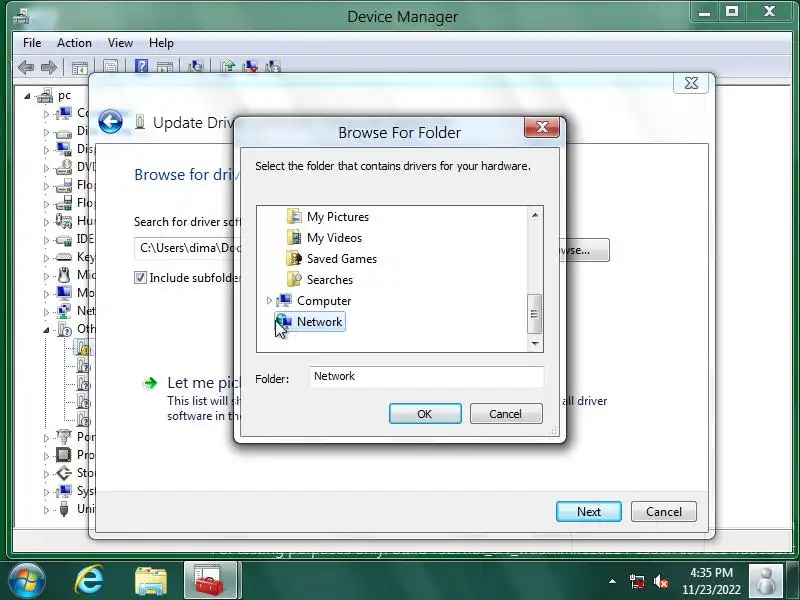800x600 pixels.
Task: Expand the Disk drives category arrow
Action: pos(46,132)
